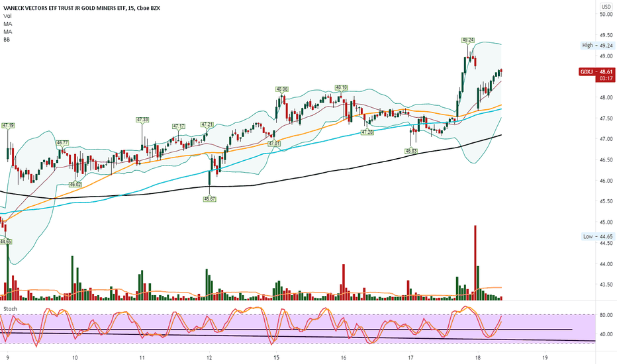Click the 47.21 price marker
The height and width of the screenshot is (364, 617).
(x=207, y=124)
